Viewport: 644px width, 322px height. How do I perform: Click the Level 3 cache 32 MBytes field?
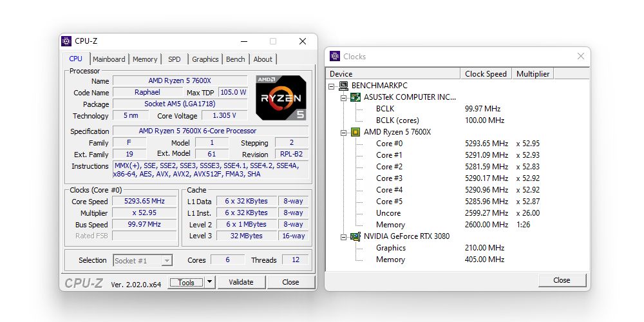point(246,236)
